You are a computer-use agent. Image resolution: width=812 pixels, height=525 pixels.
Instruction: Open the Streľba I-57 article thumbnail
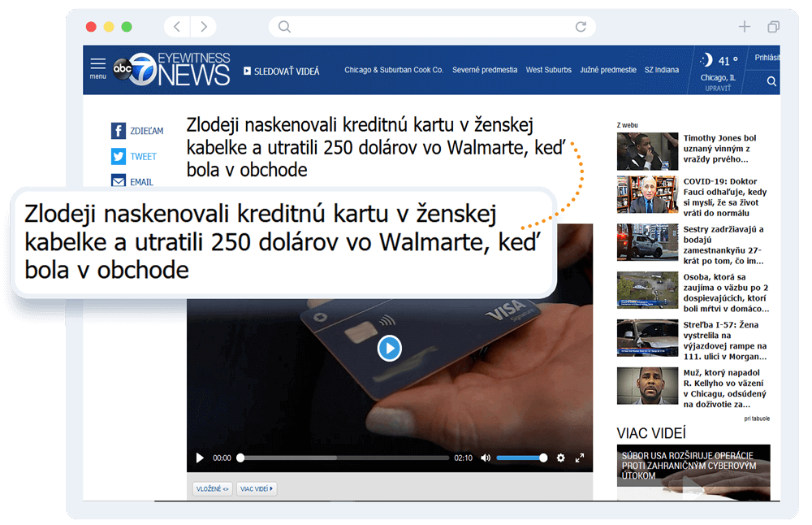pyautogui.click(x=647, y=338)
